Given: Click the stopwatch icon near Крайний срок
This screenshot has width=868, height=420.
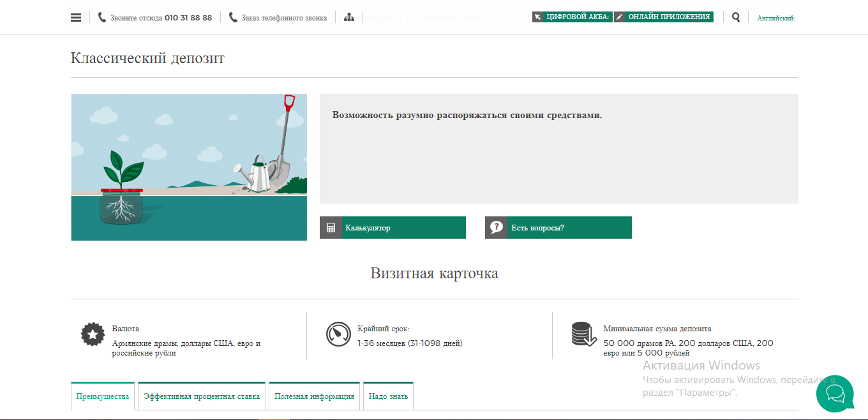Looking at the screenshot, I should 338,333.
